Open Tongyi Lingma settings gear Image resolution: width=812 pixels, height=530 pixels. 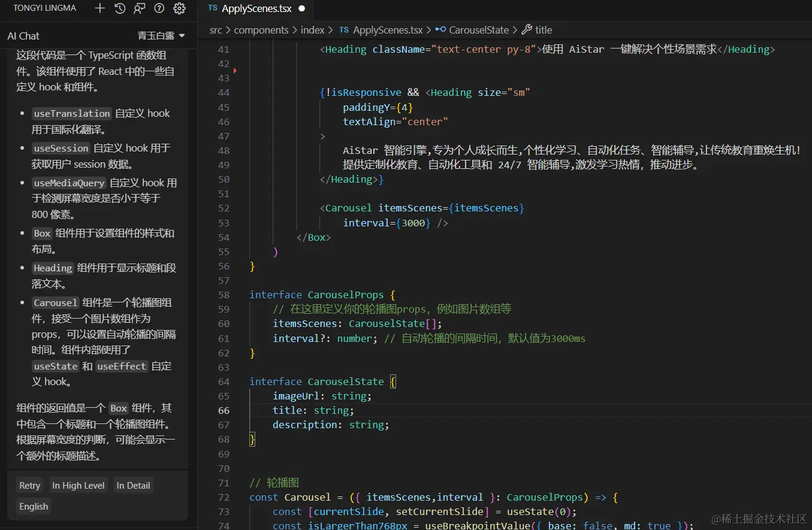tap(179, 8)
